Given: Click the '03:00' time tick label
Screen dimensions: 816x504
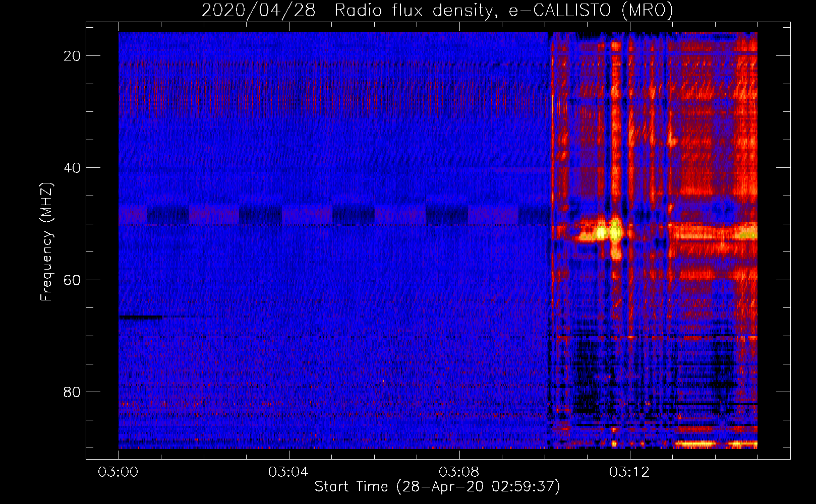Looking at the screenshot, I should (x=118, y=472).
